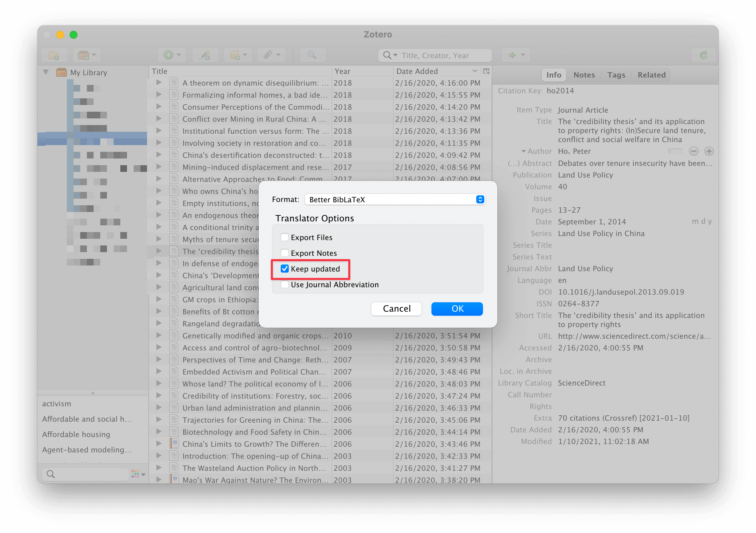Open the Related tab
Screen dimensions: 756x533
point(651,75)
